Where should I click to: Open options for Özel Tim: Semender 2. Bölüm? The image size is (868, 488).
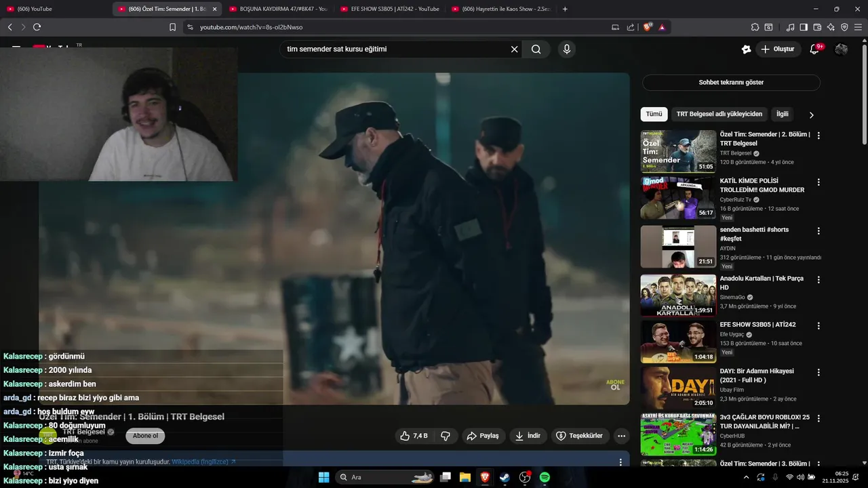tap(818, 136)
